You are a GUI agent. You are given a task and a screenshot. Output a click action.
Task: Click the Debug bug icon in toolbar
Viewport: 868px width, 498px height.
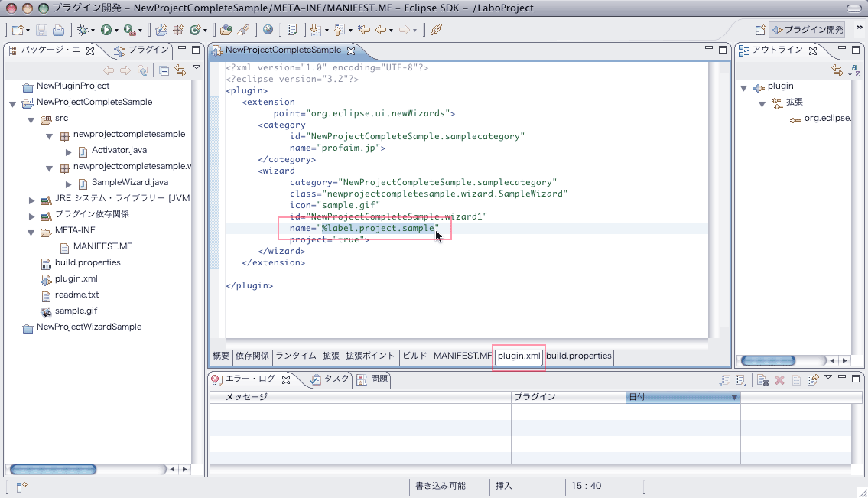[82, 30]
